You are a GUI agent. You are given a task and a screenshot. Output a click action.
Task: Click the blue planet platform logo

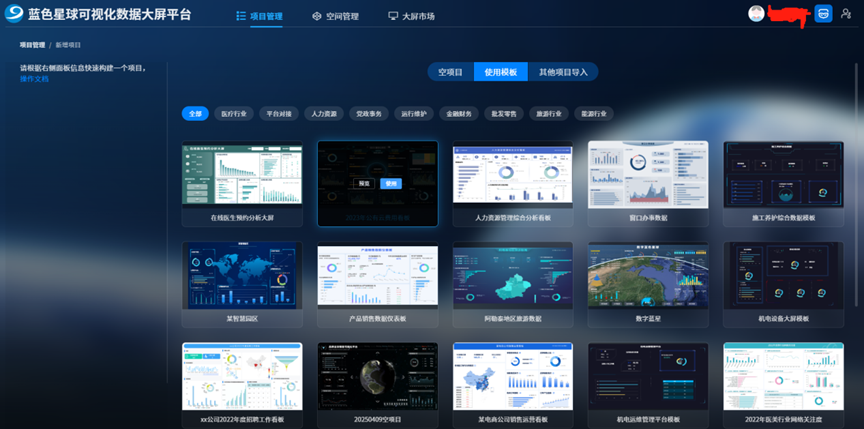[x=14, y=14]
